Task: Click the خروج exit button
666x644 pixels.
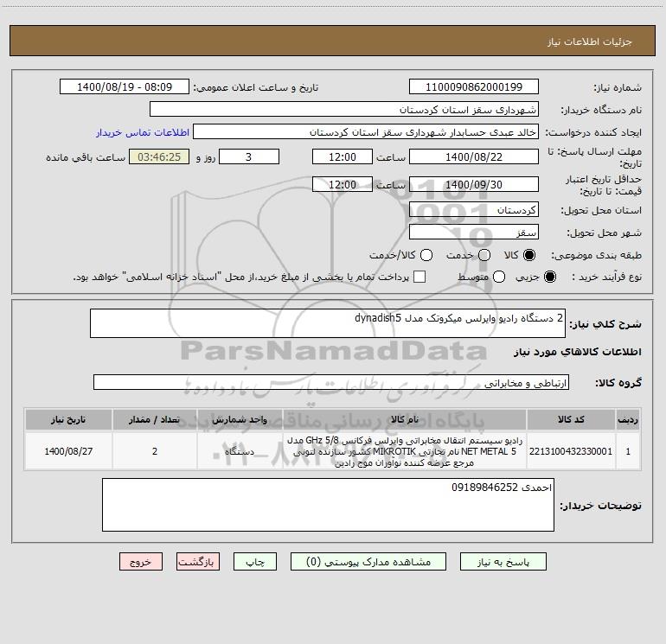Action: tap(141, 562)
